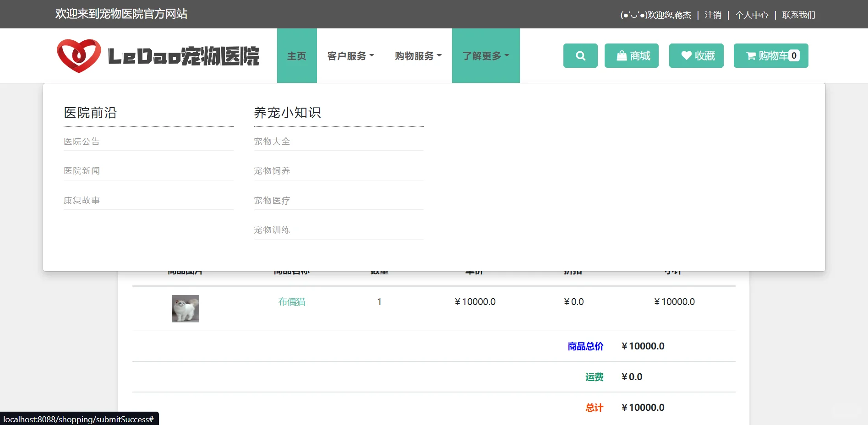Click 注销 to log out
Image resolution: width=868 pixels, height=425 pixels.
[x=713, y=15]
